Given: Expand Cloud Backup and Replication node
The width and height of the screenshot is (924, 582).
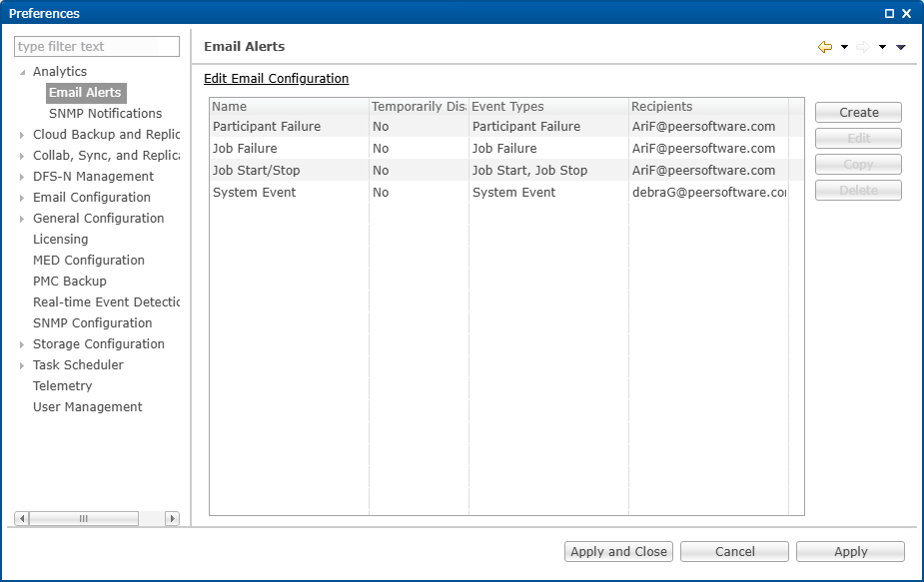Looking at the screenshot, I should click(22, 135).
